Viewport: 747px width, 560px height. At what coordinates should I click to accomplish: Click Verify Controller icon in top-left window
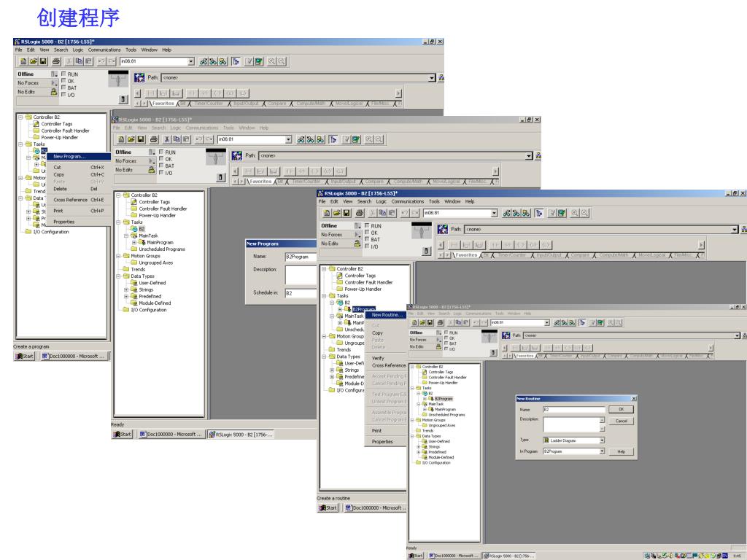259,61
